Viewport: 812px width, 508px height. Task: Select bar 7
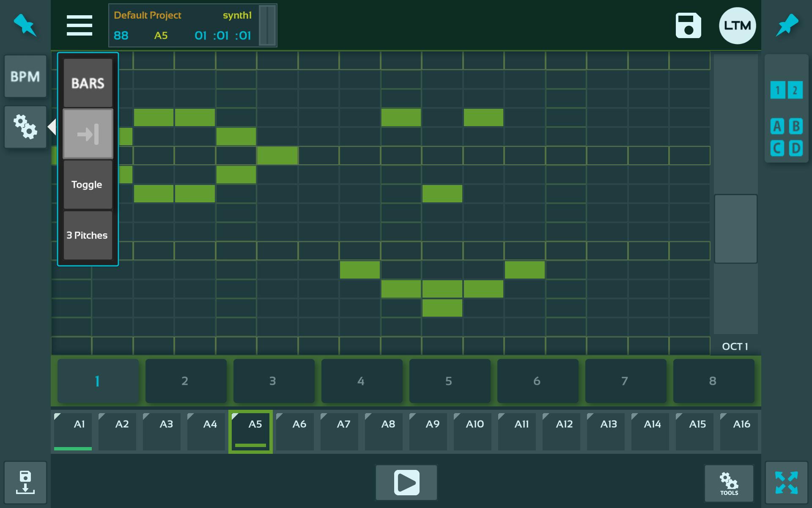pos(625,381)
